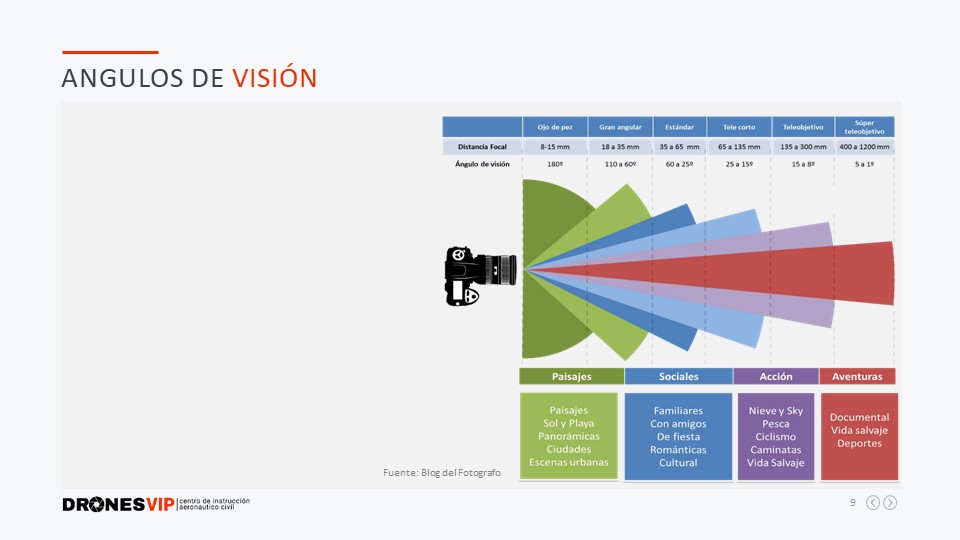960x540 pixels.
Task: Click the slide number 9
Action: [x=852, y=503]
